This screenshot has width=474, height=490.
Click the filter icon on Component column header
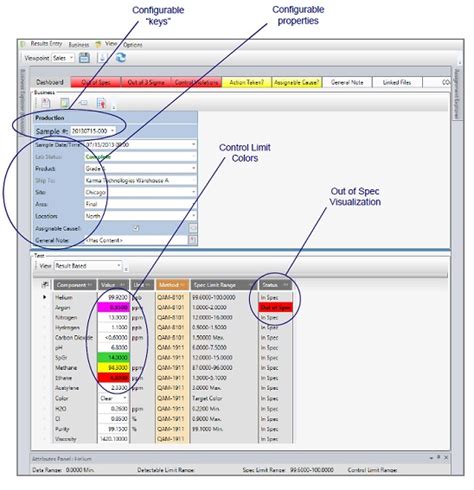coord(89,285)
